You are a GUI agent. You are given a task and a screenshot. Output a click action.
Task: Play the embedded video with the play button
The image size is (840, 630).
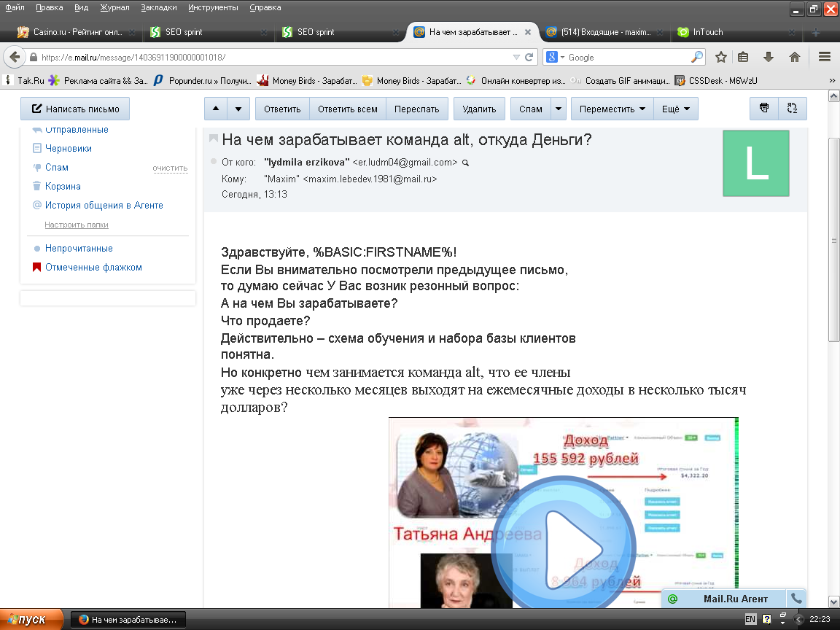[564, 548]
